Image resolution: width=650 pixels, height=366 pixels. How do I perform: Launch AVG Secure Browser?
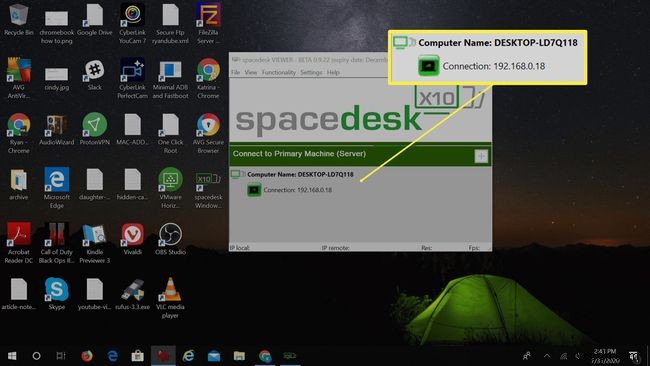tap(208, 133)
